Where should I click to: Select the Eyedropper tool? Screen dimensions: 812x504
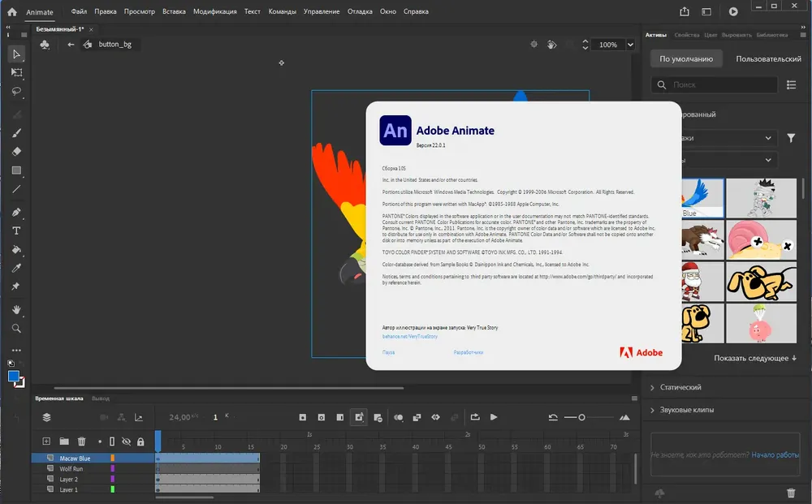tap(16, 268)
